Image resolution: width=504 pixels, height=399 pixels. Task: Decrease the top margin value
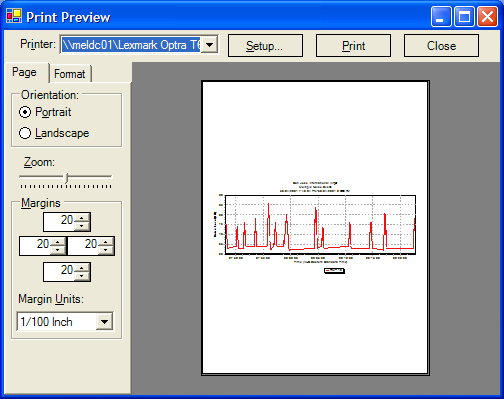click(82, 226)
